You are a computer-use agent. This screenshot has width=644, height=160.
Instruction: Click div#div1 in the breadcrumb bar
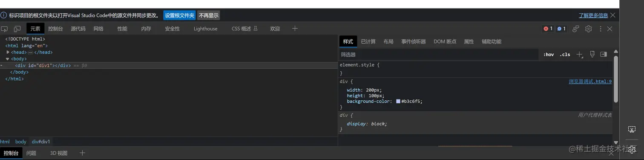tap(41, 142)
